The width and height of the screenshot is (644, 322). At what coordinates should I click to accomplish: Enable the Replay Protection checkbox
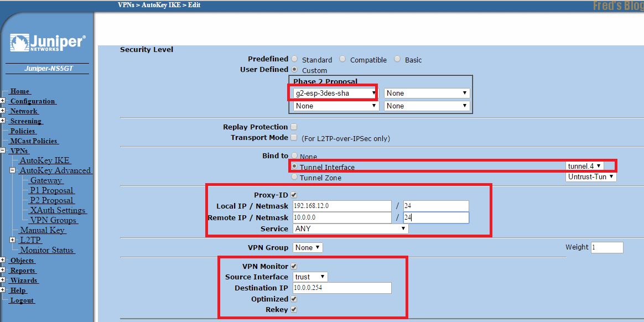[294, 127]
